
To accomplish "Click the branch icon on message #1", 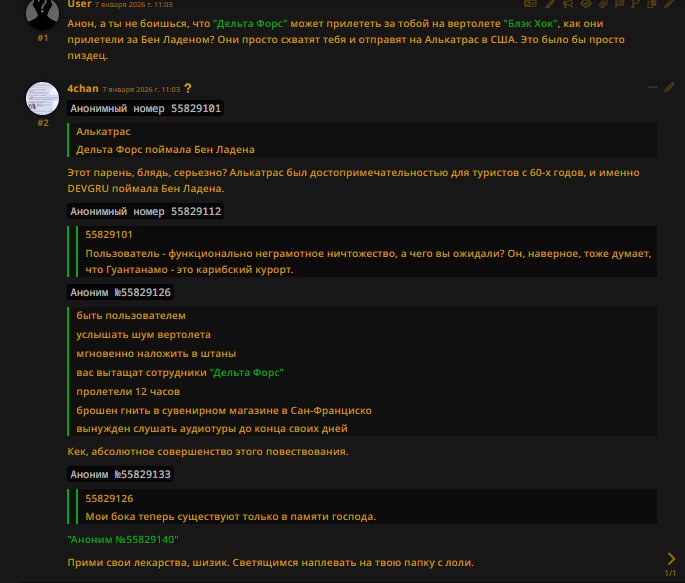I will pos(635,3).
